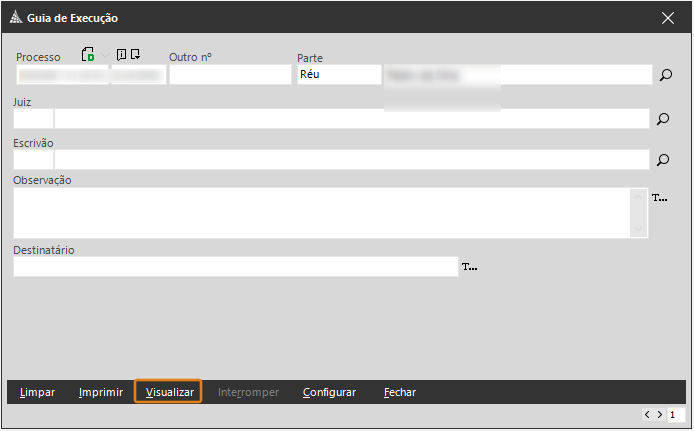Click the digital document icon beside Processo
The height and width of the screenshot is (431, 694).
click(x=88, y=54)
